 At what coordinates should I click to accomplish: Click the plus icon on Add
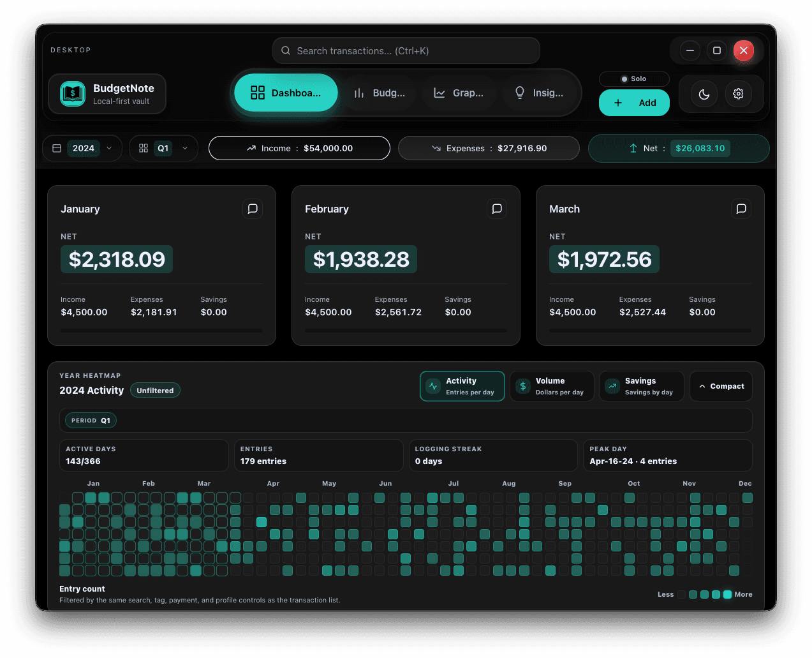pyautogui.click(x=618, y=103)
